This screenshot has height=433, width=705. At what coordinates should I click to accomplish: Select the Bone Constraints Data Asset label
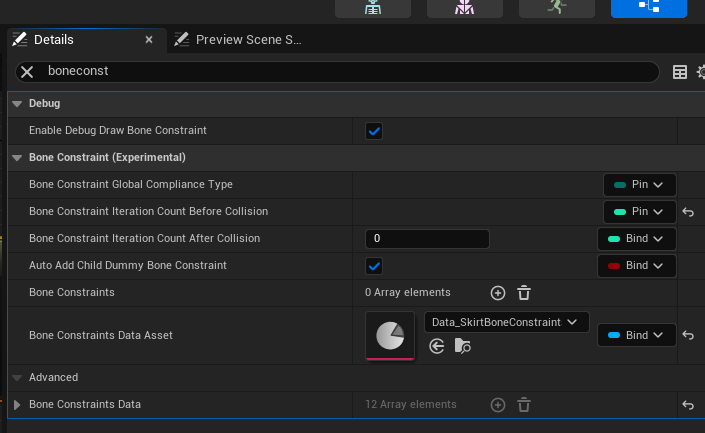[101, 335]
